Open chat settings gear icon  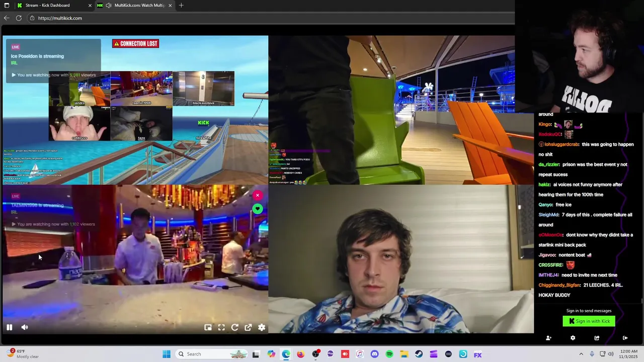pos(573,338)
